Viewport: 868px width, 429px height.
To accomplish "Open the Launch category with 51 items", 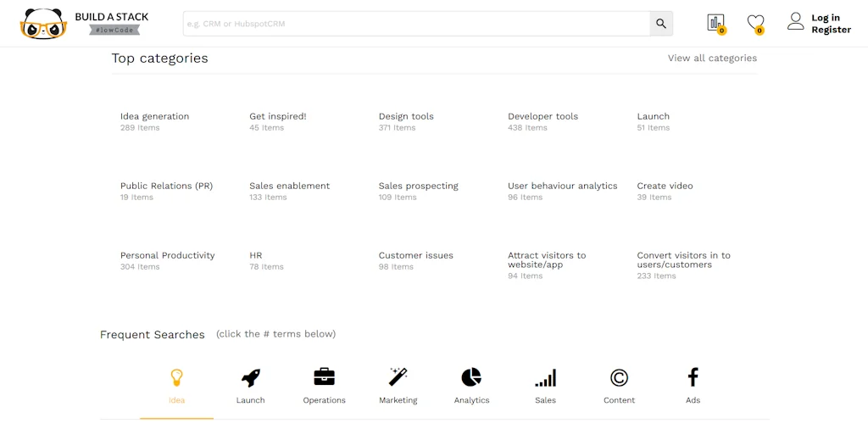I will [654, 116].
